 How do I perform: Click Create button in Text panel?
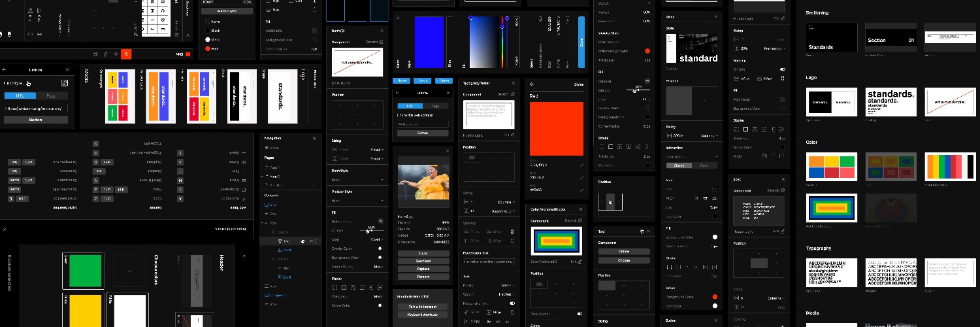tap(624, 251)
